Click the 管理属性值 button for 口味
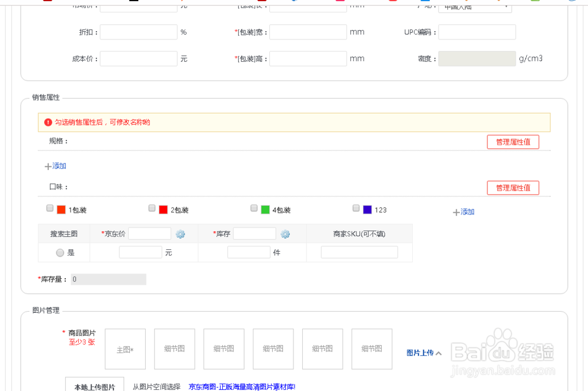 tap(513, 188)
